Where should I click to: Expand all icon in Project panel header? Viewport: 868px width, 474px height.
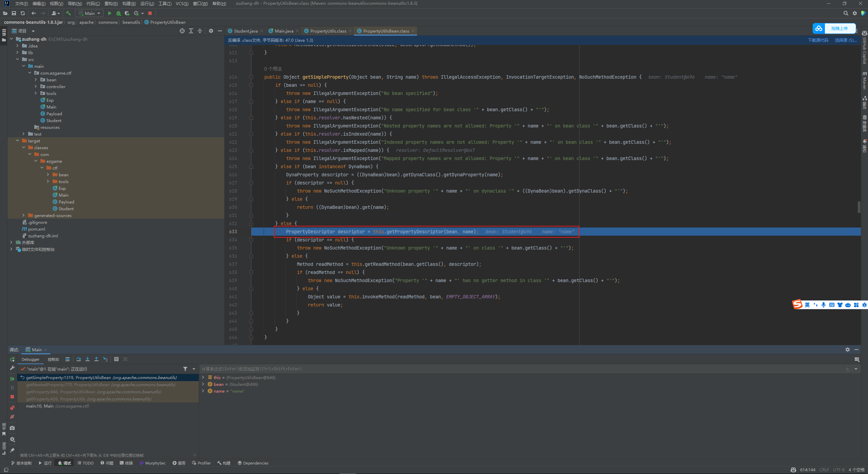[x=191, y=31]
